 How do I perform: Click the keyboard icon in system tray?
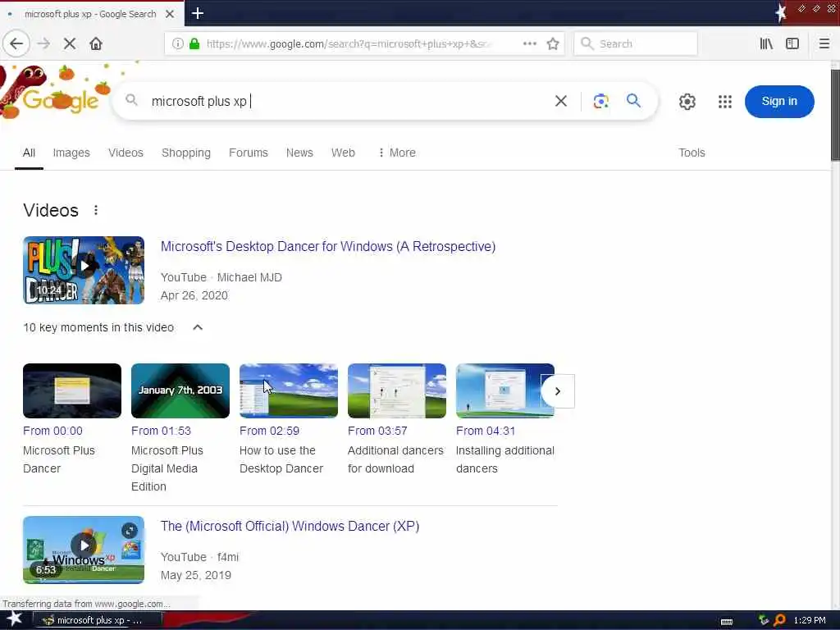[727, 622]
